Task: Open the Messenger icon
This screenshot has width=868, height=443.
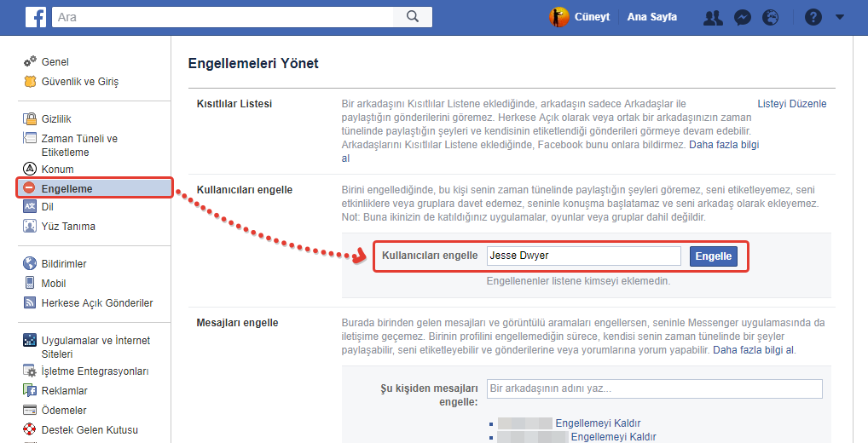Action: tap(742, 17)
